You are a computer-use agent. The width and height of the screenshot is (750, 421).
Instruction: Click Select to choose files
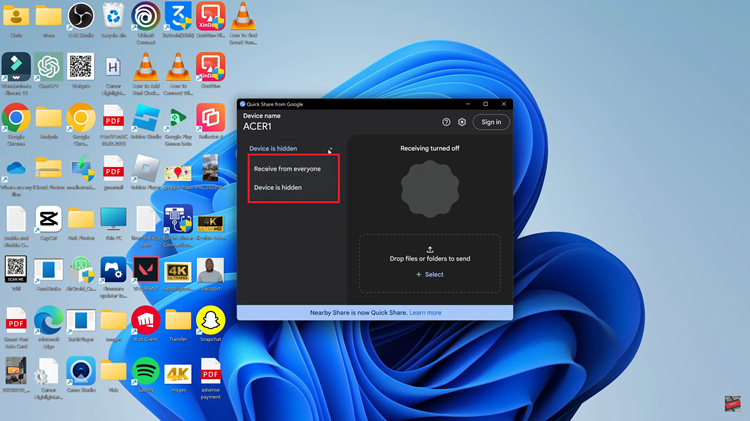(430, 275)
